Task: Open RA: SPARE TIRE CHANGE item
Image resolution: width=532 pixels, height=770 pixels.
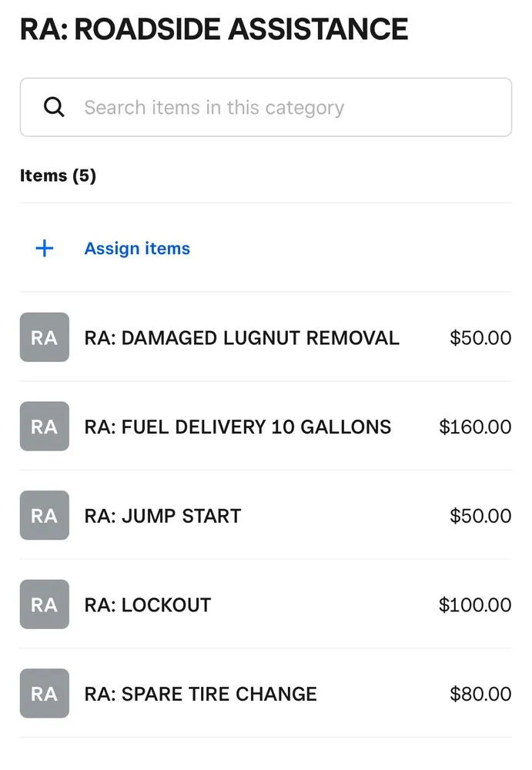Action: 200,694
